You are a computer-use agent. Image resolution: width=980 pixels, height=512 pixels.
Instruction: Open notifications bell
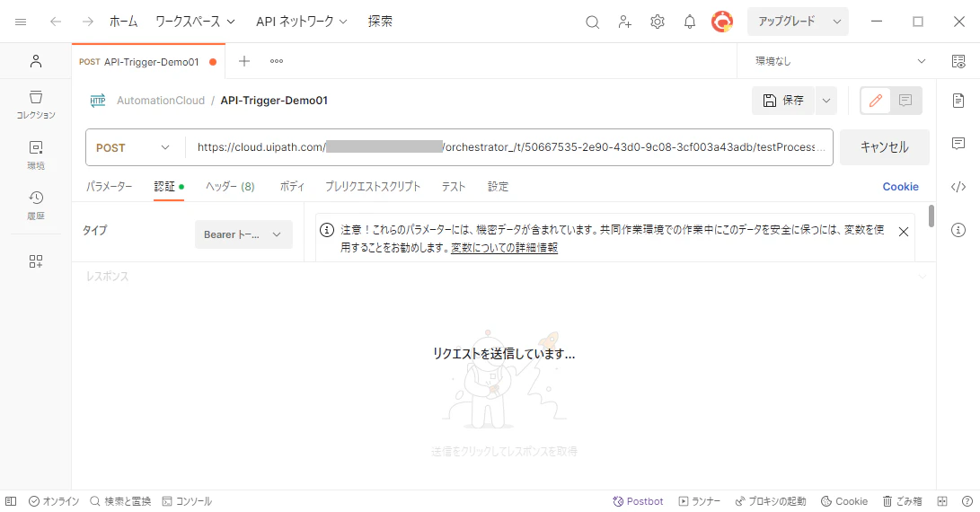click(x=689, y=22)
